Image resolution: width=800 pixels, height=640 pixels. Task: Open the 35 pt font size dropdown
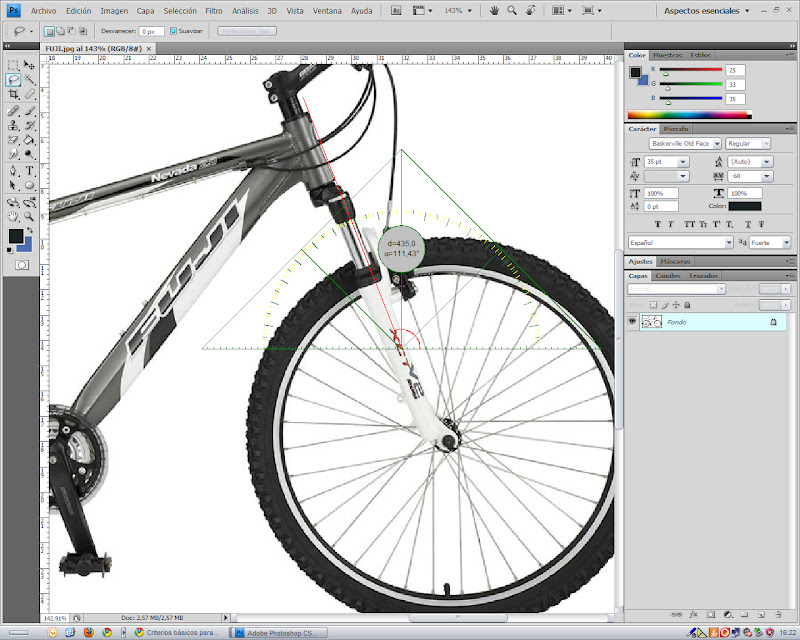pyautogui.click(x=683, y=162)
